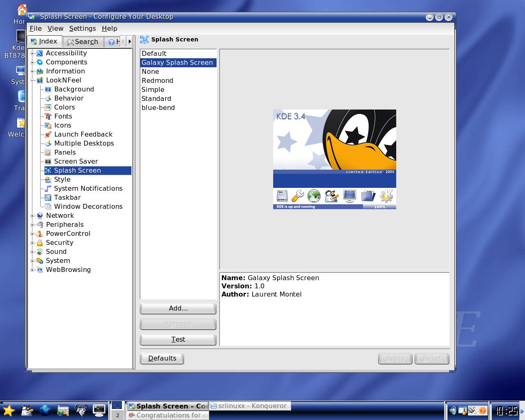Open the K menu star icon in the panel
525x420 pixels.
point(9,410)
